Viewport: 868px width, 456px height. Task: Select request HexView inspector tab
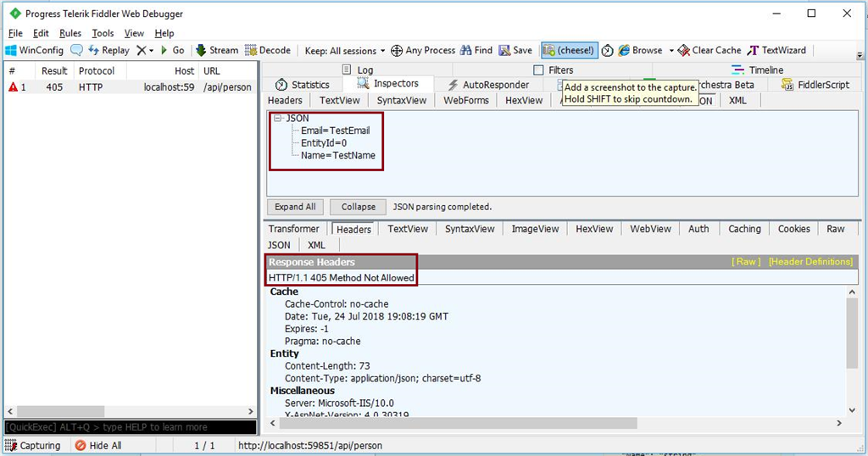(524, 100)
